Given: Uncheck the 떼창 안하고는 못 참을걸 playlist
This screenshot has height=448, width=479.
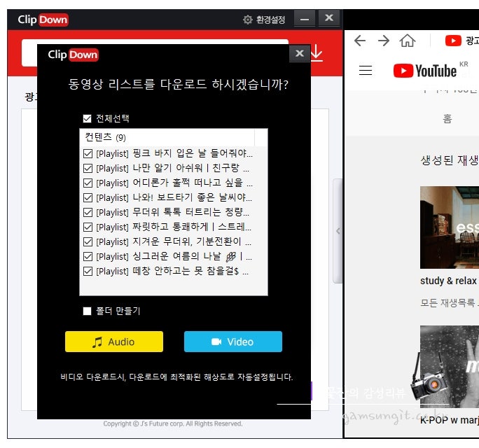Looking at the screenshot, I should click(88, 271).
